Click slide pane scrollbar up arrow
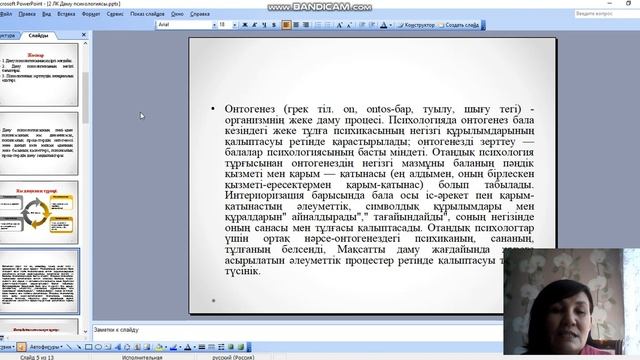The width and height of the screenshot is (640, 360). [x=85, y=43]
